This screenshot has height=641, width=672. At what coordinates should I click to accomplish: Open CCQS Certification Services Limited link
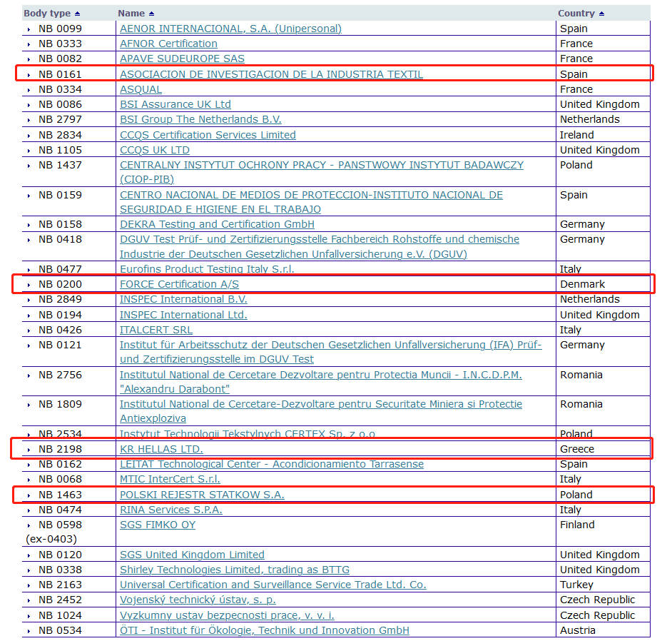click(x=208, y=135)
